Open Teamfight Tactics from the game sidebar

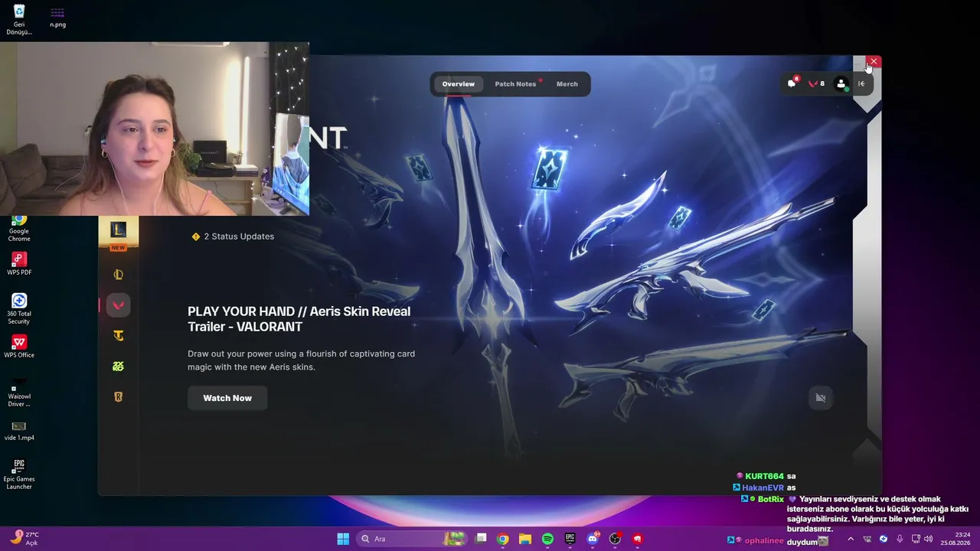(118, 336)
